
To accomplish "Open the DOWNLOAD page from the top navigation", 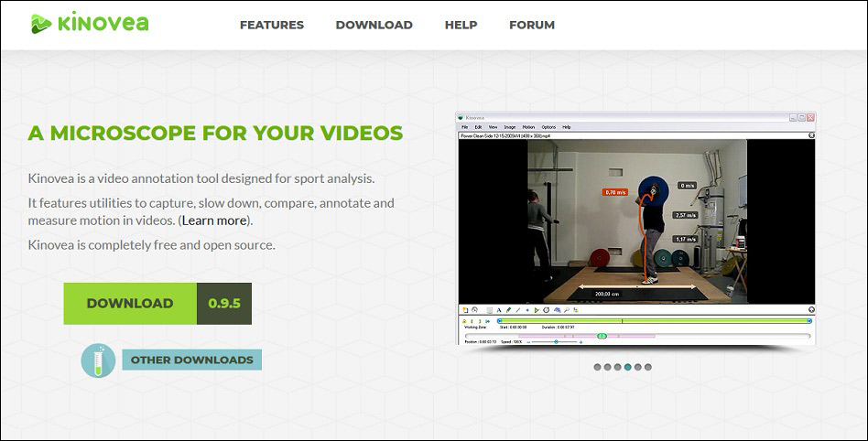I will pos(374,25).
